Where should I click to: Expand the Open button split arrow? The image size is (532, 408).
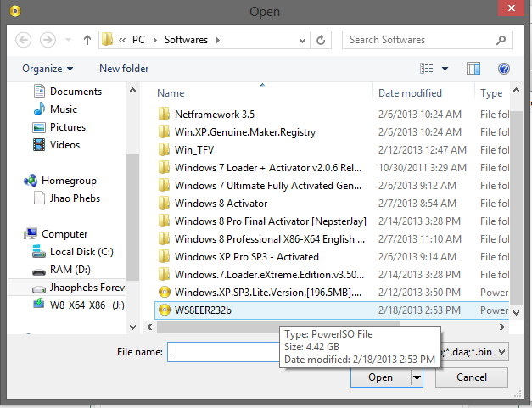click(417, 377)
